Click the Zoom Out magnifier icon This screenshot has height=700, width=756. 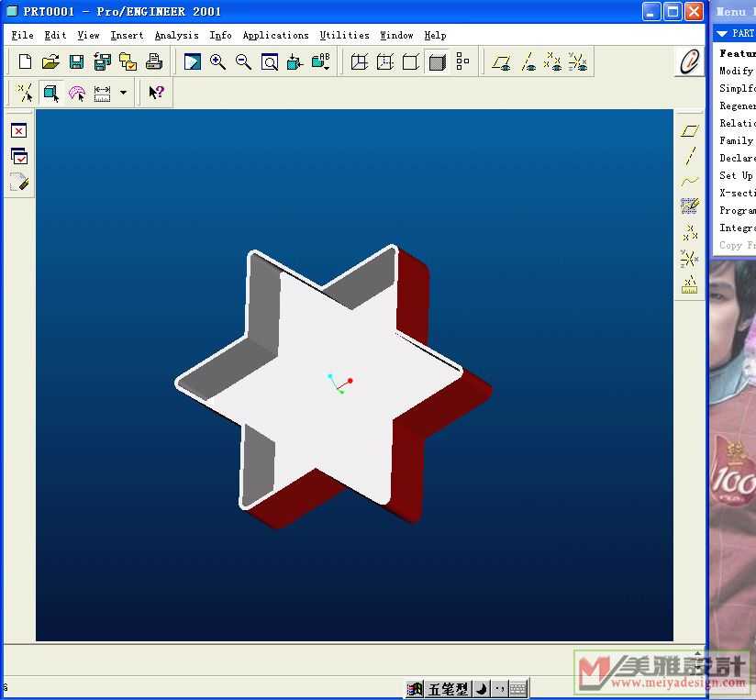click(243, 62)
